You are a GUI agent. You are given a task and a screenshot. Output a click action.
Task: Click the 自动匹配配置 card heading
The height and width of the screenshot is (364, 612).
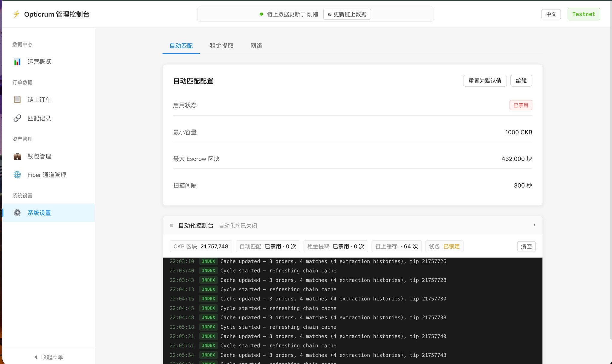pos(193,81)
